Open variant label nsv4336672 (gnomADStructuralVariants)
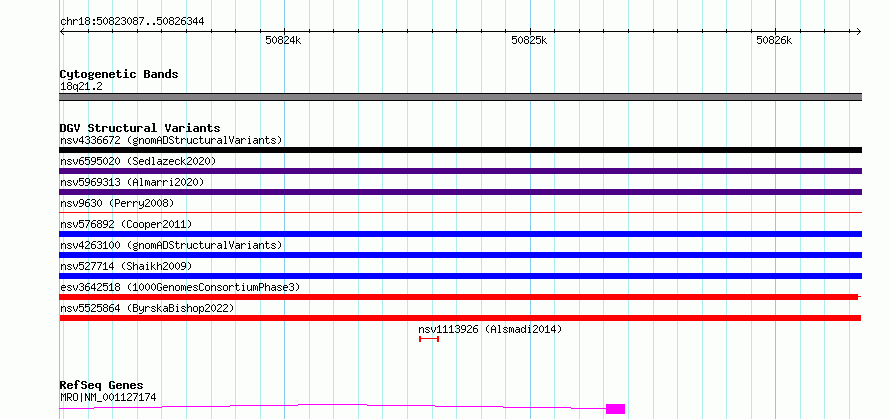Image resolution: width=890 pixels, height=419 pixels. tap(171, 140)
